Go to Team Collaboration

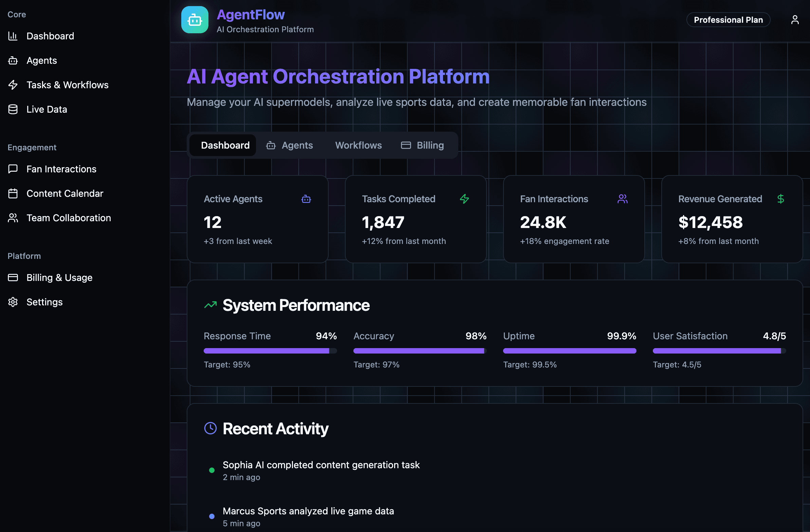pyautogui.click(x=69, y=218)
